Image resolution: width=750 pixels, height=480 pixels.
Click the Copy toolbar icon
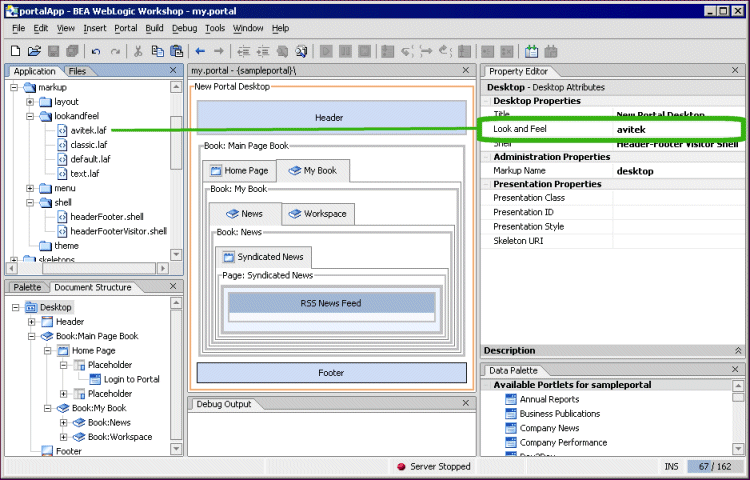pos(157,51)
